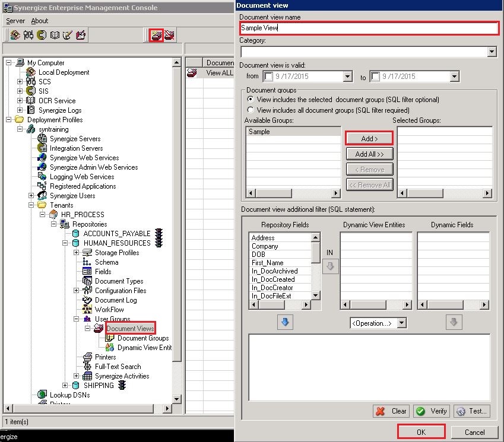The height and width of the screenshot is (442, 504).
Task: Click the Verify button
Action: [432, 411]
